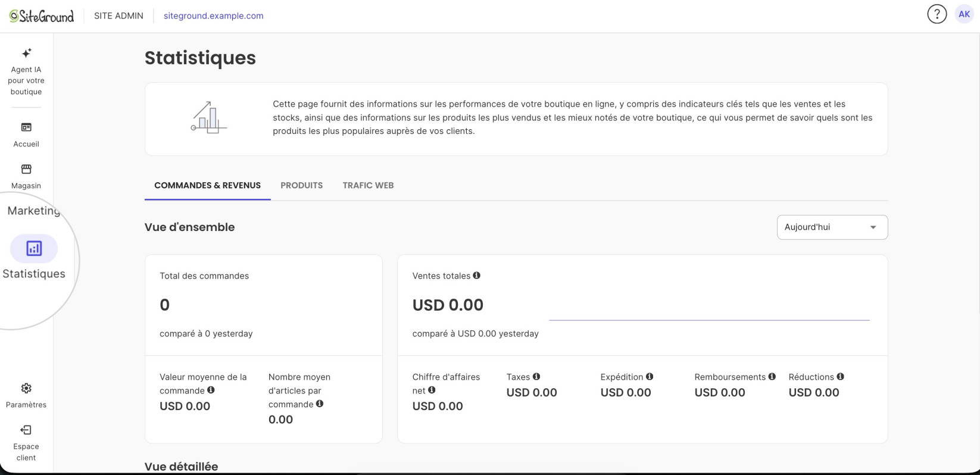
Task: Click 'comparé à 0 yesterday' text
Action: pyautogui.click(x=206, y=333)
